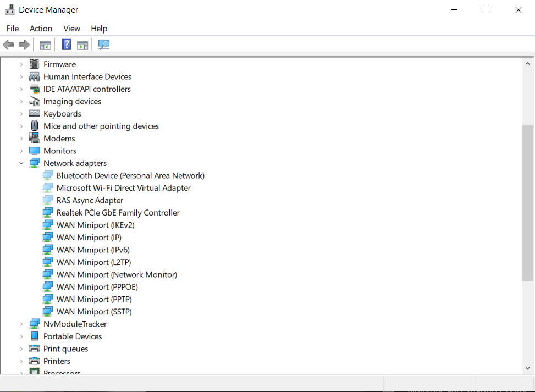
Task: Expand the IDE ATA/ATAPI controllers node
Action: 21,89
